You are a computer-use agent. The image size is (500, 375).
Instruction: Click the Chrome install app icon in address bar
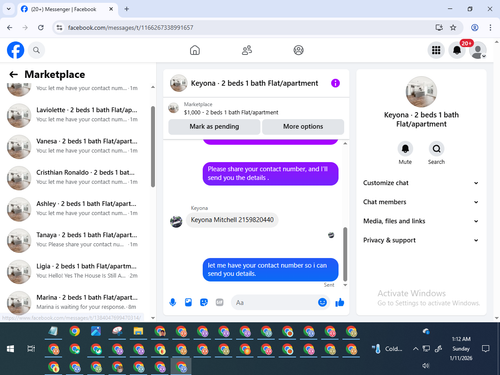click(x=439, y=28)
